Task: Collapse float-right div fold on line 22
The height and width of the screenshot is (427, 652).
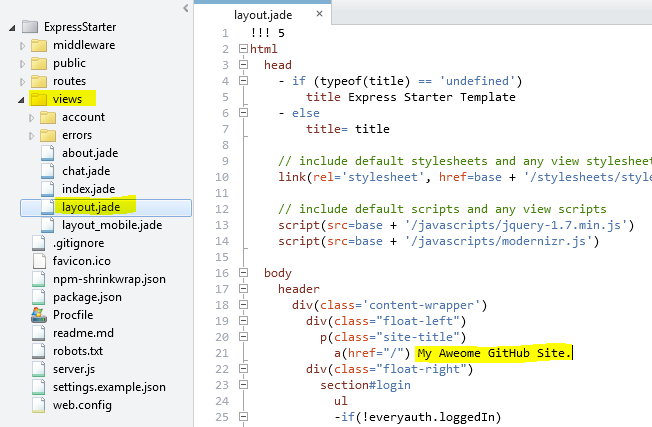Action: point(244,369)
